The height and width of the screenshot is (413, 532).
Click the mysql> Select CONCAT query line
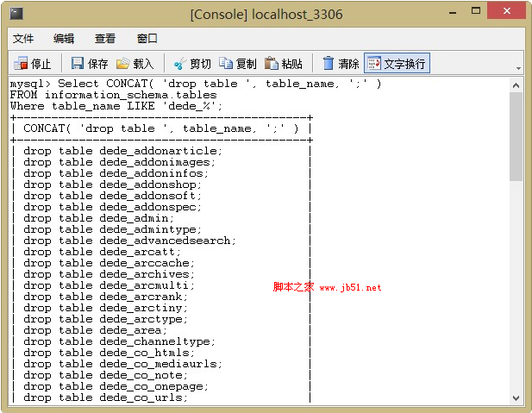pos(195,84)
